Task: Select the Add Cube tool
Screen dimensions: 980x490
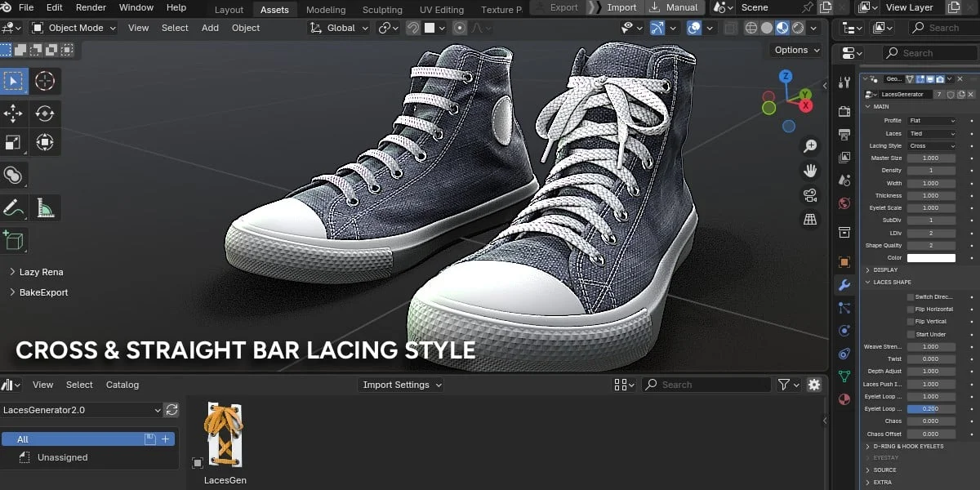Action: (x=14, y=240)
